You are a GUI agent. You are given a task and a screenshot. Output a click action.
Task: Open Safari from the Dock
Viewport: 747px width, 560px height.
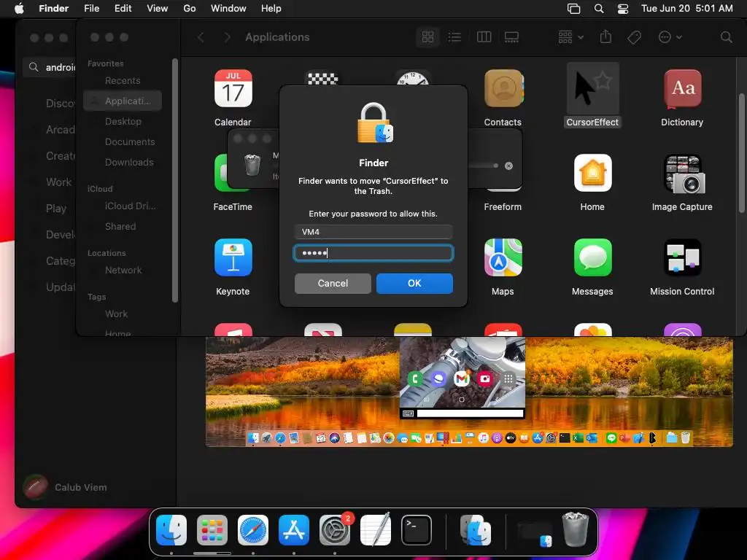point(253,530)
